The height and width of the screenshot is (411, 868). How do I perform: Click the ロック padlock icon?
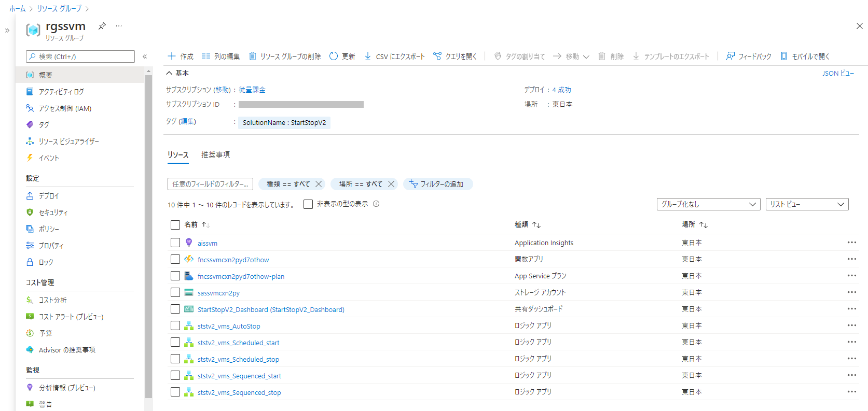pyautogui.click(x=30, y=262)
